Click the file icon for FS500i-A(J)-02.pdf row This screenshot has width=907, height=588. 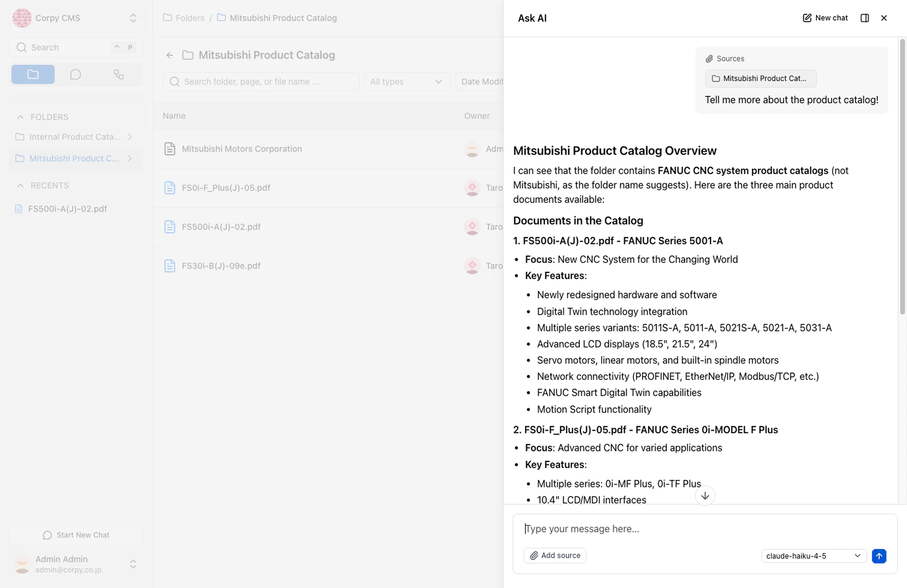coord(170,227)
